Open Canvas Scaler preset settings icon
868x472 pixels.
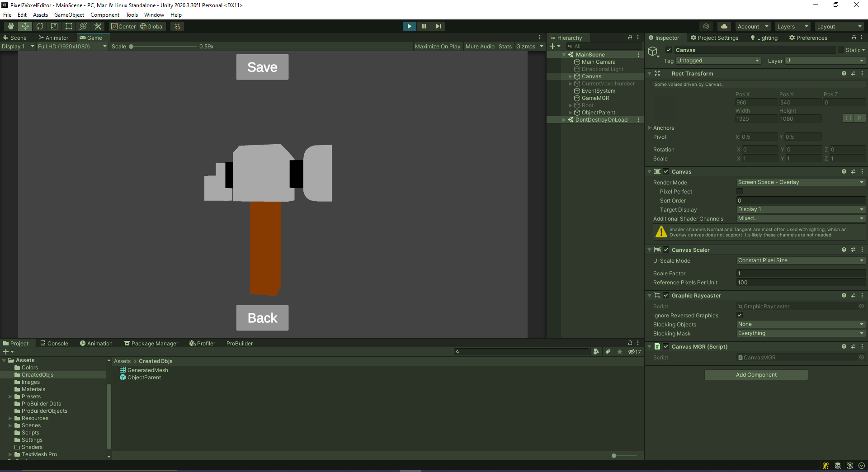pos(853,250)
